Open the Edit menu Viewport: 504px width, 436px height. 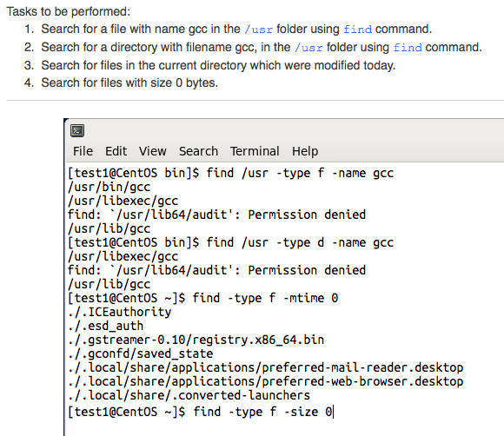click(x=116, y=151)
